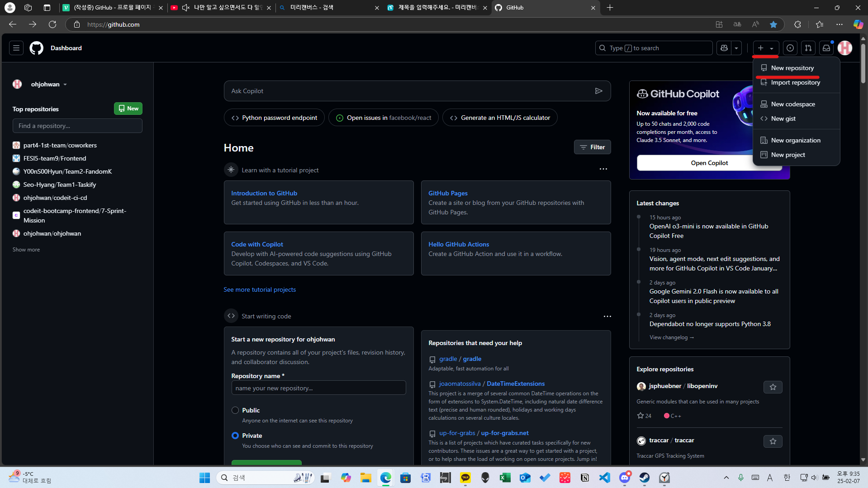
Task: Open ohjohwan/codeit-ci-cd repository
Action: click(55, 198)
